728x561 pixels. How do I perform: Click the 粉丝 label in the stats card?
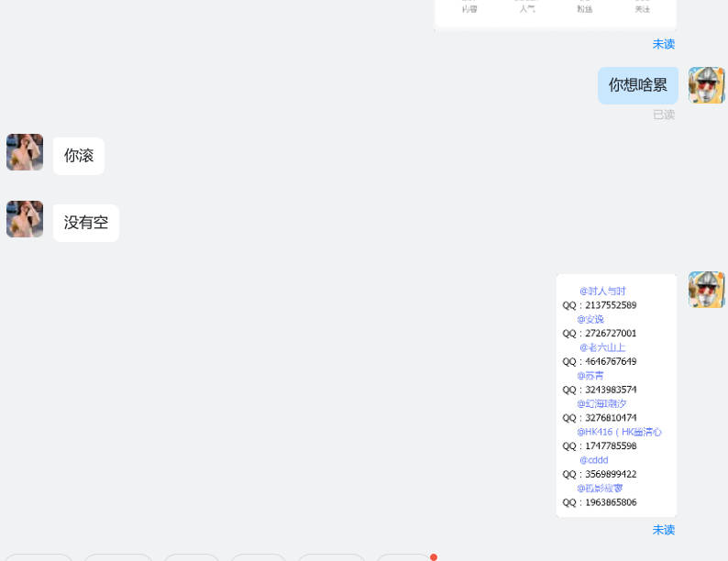point(585,9)
